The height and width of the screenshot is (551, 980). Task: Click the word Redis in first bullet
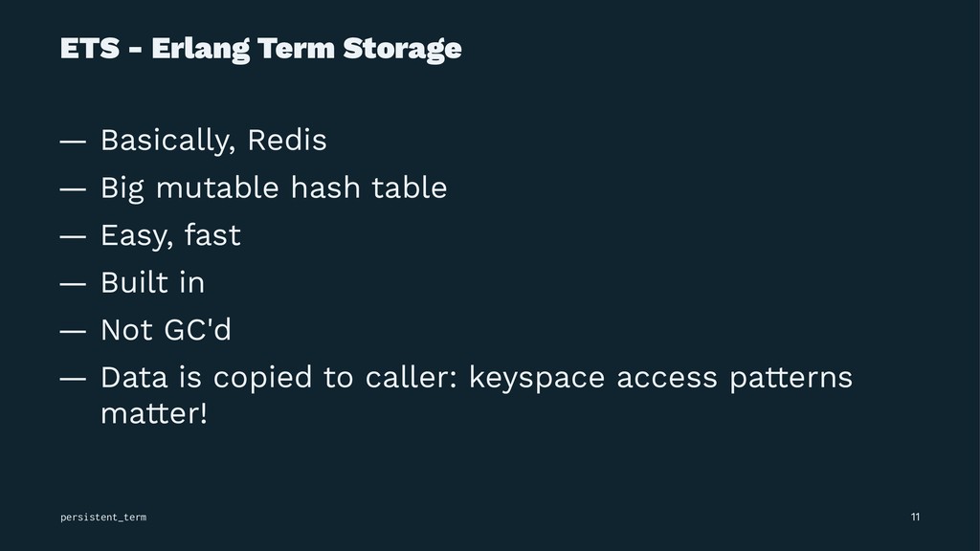tap(287, 140)
